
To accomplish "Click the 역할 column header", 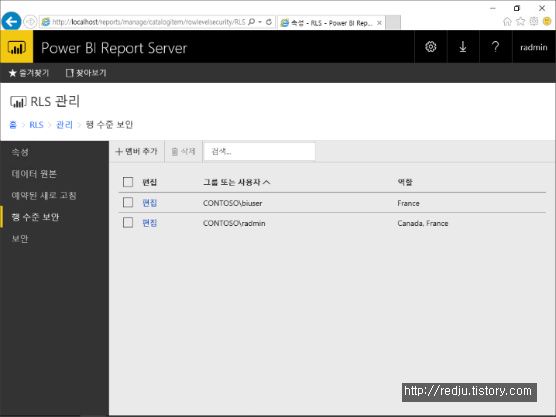I will click(405, 182).
